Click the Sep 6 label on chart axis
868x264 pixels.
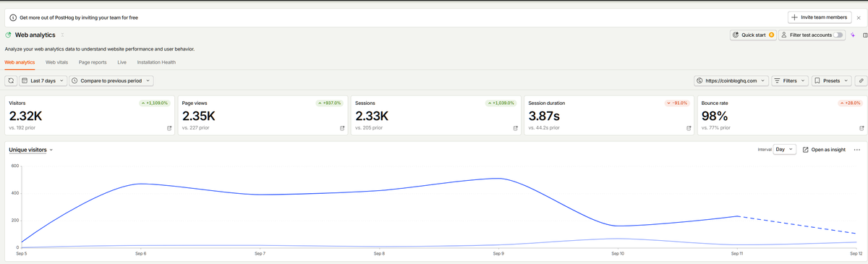pyautogui.click(x=140, y=254)
